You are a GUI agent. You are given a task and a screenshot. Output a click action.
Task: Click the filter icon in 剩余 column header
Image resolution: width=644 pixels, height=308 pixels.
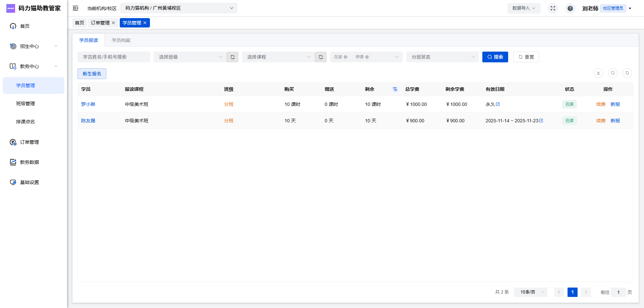tap(395, 89)
